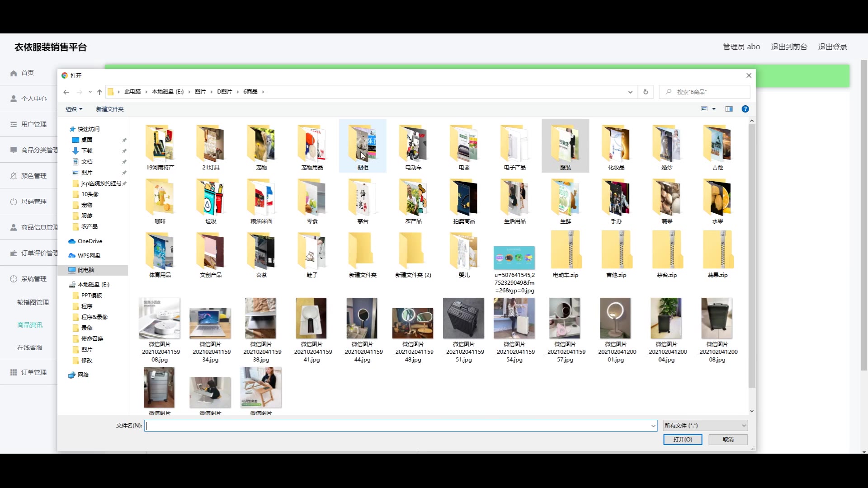868x488 pixels.
Task: Open the 组织 menu
Action: (x=74, y=109)
